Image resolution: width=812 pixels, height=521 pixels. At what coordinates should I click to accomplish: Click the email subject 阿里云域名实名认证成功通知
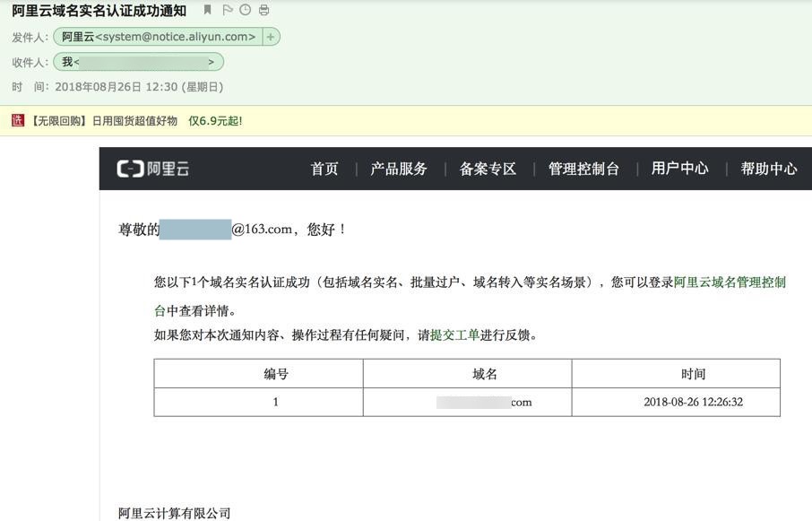[x=99, y=11]
